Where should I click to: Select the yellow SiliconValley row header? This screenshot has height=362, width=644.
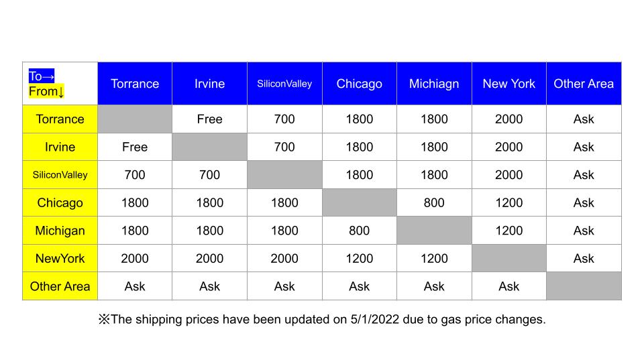60,175
